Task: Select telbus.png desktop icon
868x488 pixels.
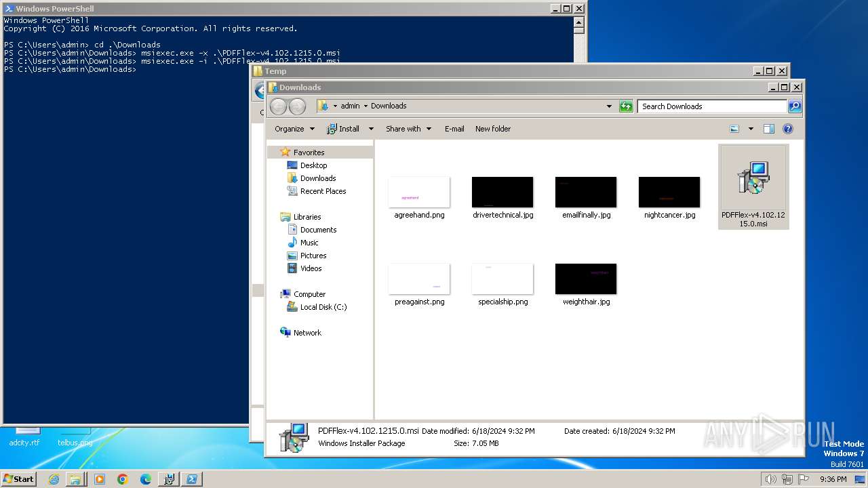Action: (x=75, y=437)
